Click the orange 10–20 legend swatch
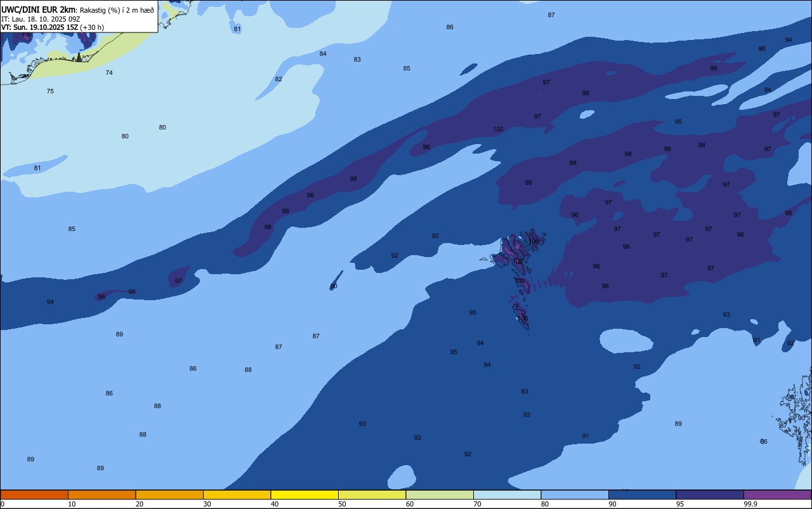The height and width of the screenshot is (509, 812). tap(101, 494)
